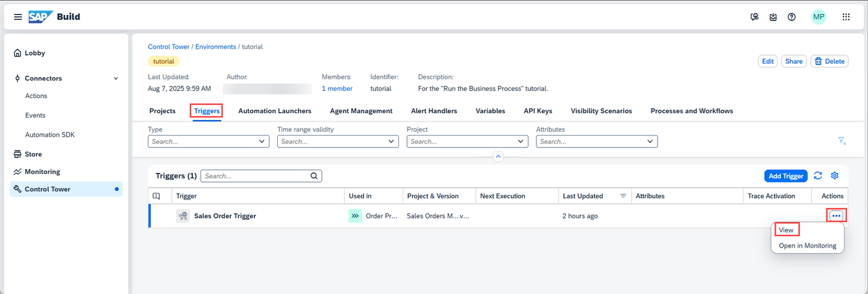Open the MP user profile avatar

pos(819,17)
